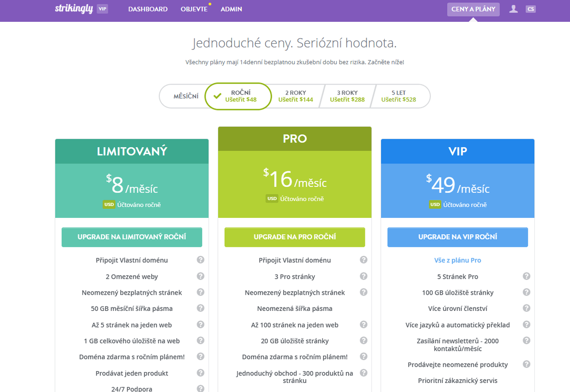Click help icon for "100 GB úložiště stránky"
The width and height of the screenshot is (570, 392).
[x=526, y=292]
